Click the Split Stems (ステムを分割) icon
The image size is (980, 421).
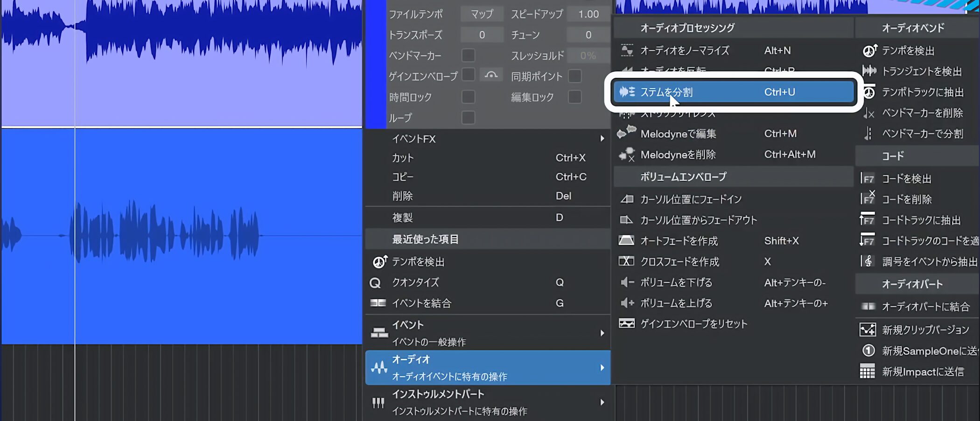coord(627,92)
